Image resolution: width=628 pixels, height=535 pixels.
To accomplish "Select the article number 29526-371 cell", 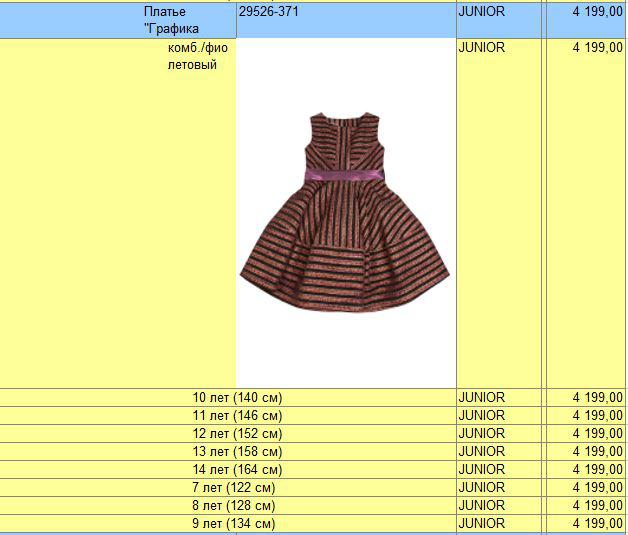I will [268, 12].
